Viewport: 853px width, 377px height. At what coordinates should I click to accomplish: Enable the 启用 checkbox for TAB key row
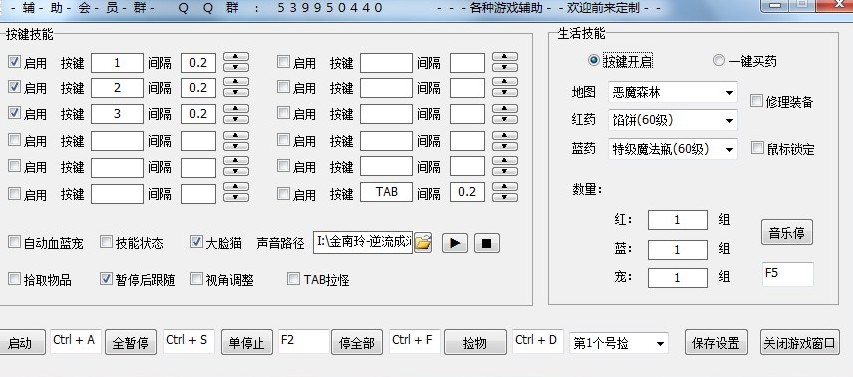[283, 193]
